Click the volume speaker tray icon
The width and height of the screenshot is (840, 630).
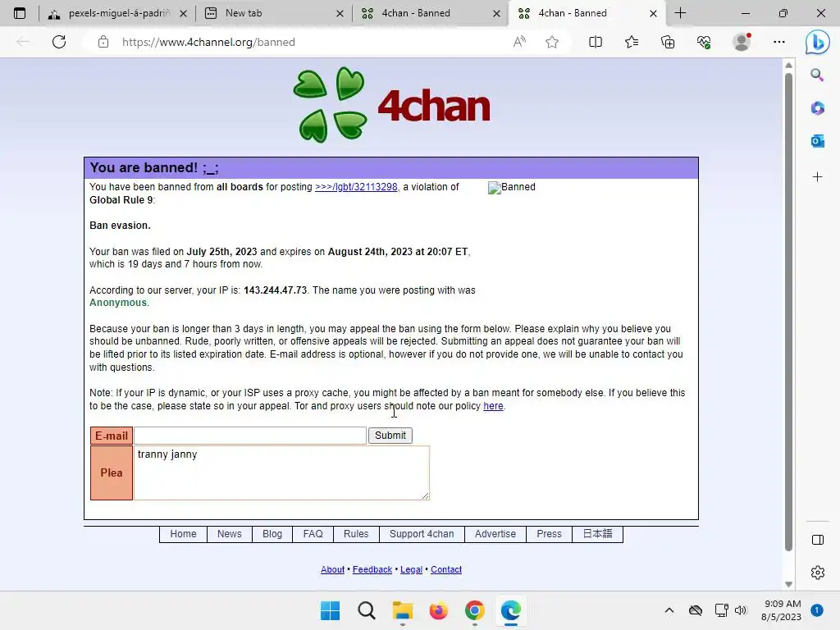tap(741, 610)
